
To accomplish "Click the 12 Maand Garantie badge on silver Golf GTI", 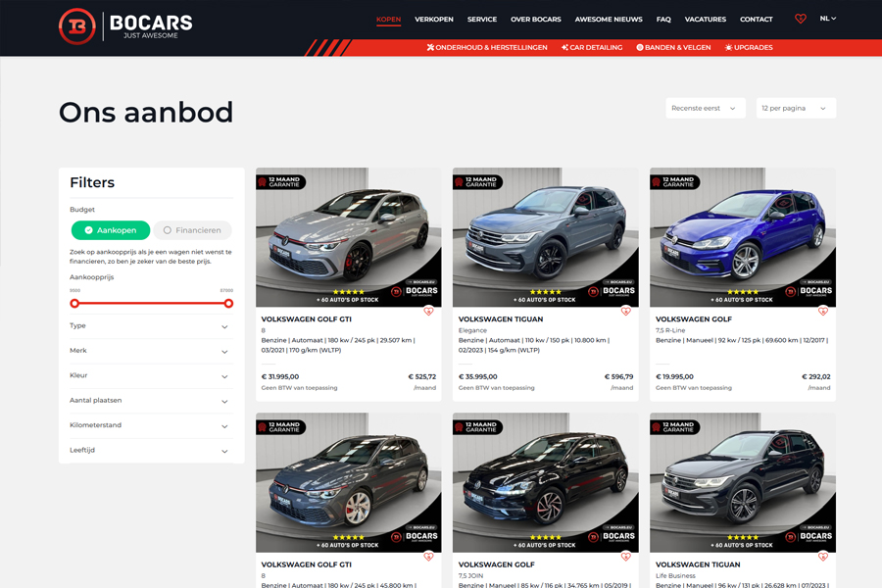I will click(x=280, y=181).
